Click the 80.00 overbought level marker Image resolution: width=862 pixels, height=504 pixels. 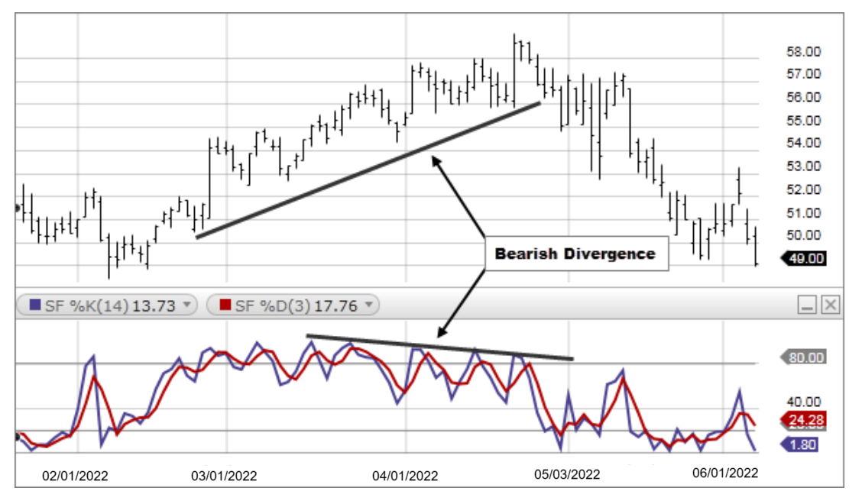point(804,357)
